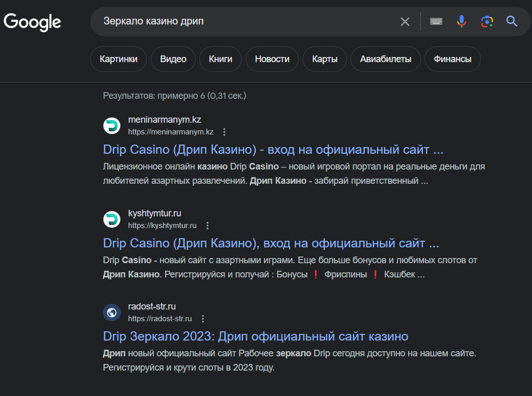The height and width of the screenshot is (396, 532).
Task: Click the radost-str.ru site name
Action: [x=152, y=306]
